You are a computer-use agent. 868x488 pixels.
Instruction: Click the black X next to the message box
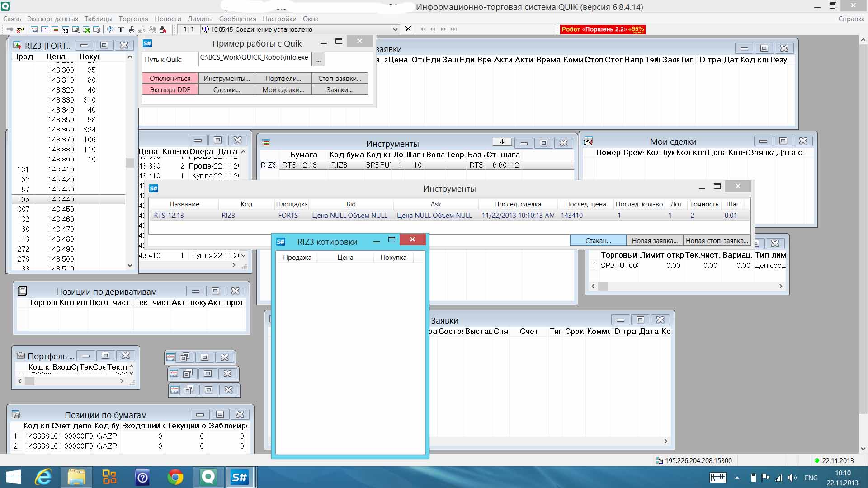click(408, 29)
